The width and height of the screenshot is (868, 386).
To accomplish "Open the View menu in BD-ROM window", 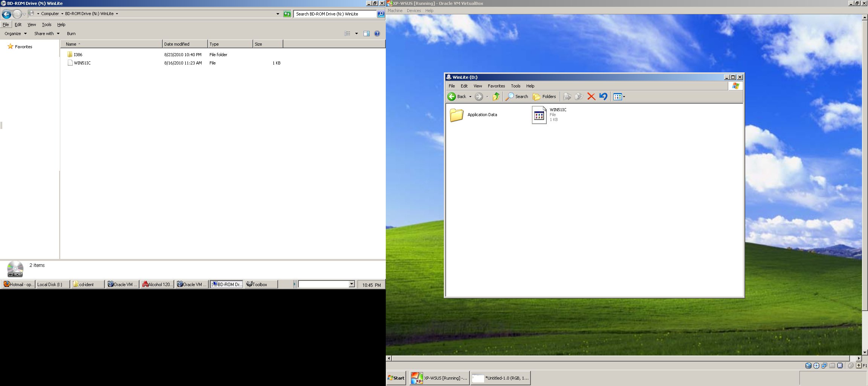I will click(x=32, y=25).
